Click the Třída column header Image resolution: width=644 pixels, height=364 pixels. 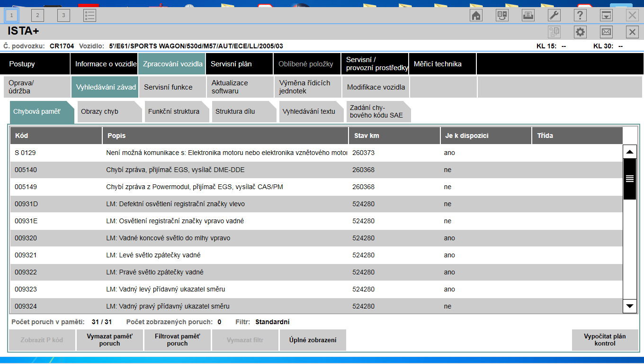(577, 136)
